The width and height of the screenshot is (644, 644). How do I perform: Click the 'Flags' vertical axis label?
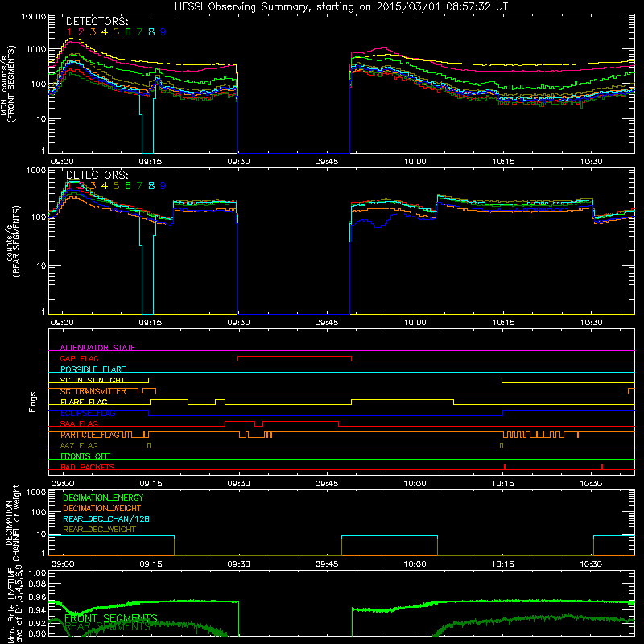33,402
